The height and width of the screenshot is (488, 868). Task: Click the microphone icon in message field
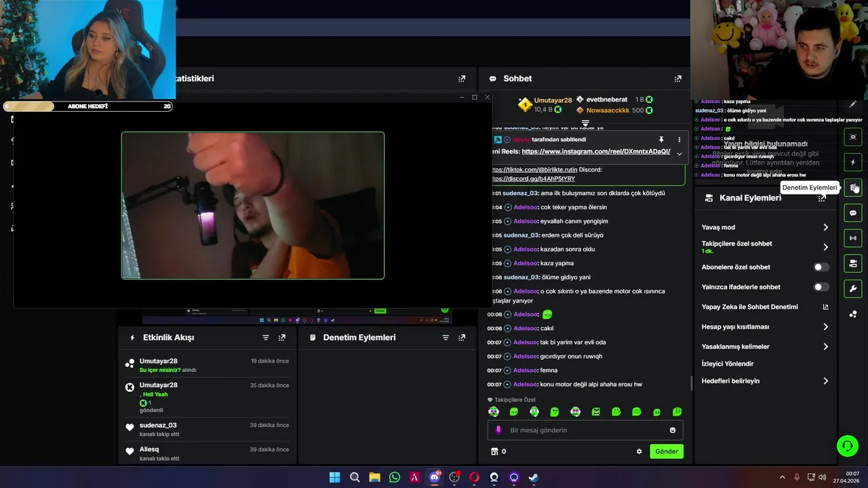pos(498,430)
